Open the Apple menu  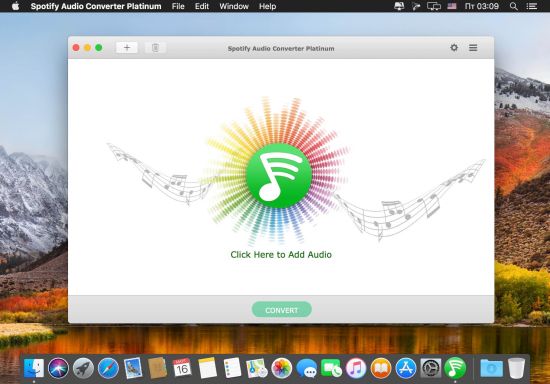15,6
